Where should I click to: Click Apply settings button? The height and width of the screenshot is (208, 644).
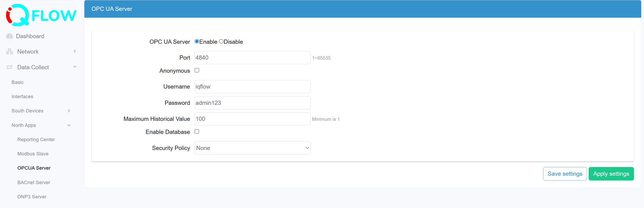[x=611, y=174]
